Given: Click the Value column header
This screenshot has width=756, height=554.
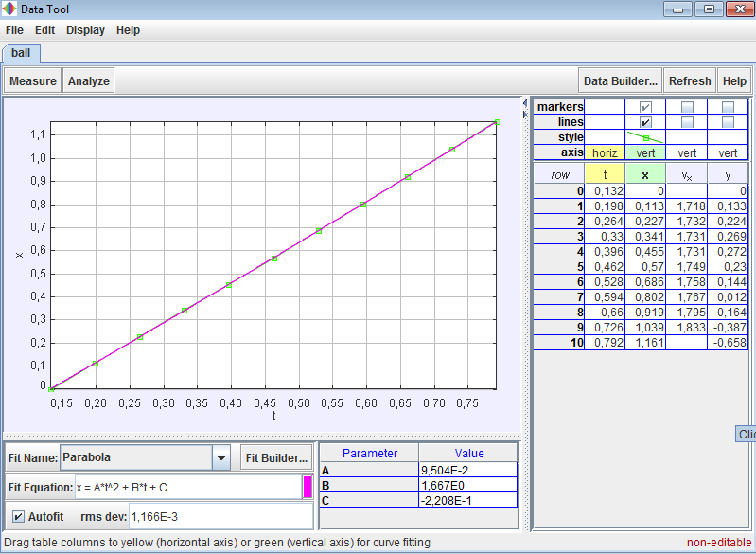Looking at the screenshot, I should coord(468,453).
